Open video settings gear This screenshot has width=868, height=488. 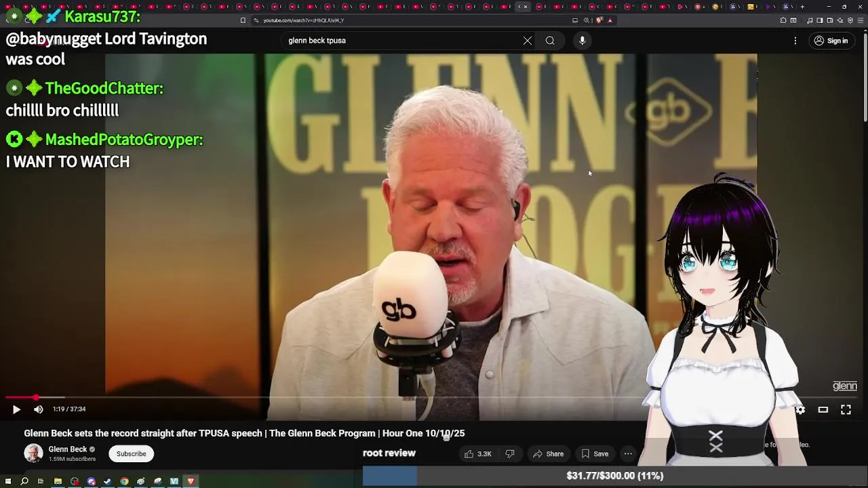pyautogui.click(x=801, y=409)
